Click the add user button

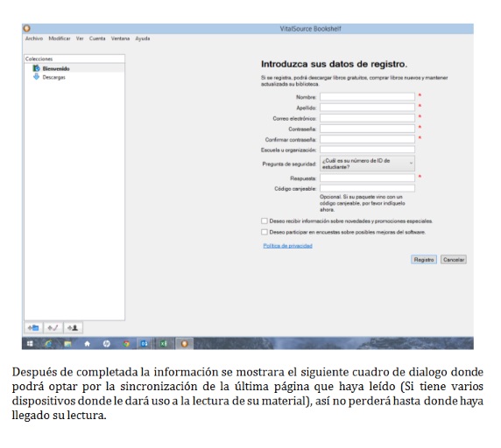(x=73, y=328)
